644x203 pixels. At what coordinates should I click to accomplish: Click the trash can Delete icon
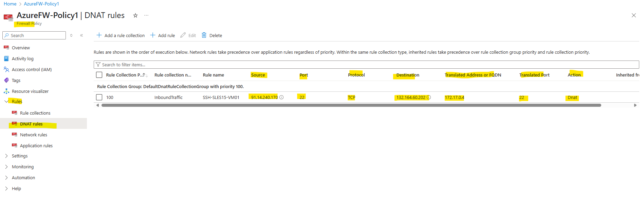click(x=204, y=35)
